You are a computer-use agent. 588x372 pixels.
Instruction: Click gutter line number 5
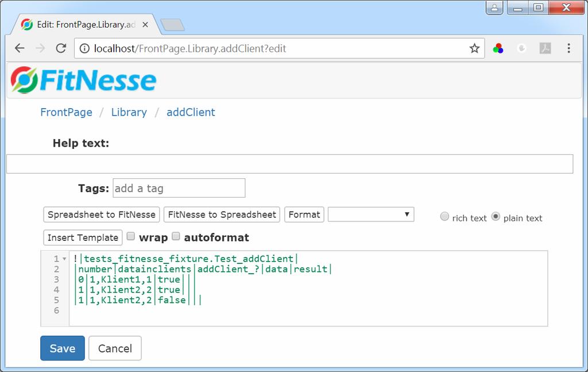click(57, 300)
